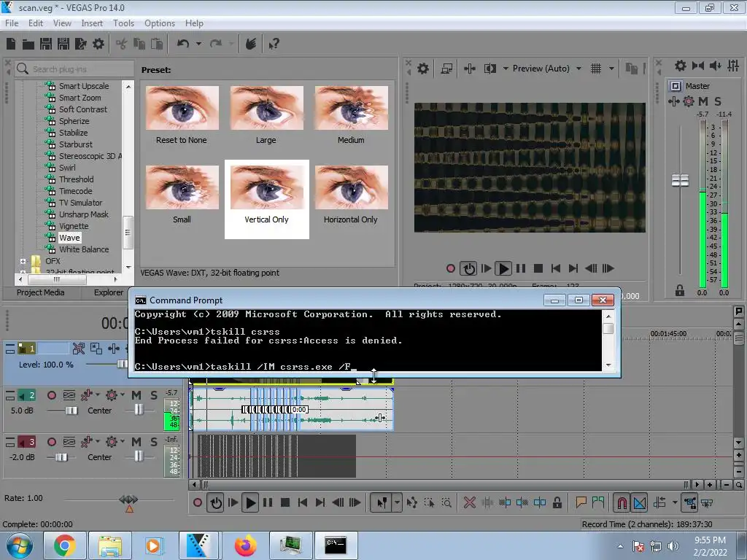Open Video Preview properties gear icon

click(422, 69)
